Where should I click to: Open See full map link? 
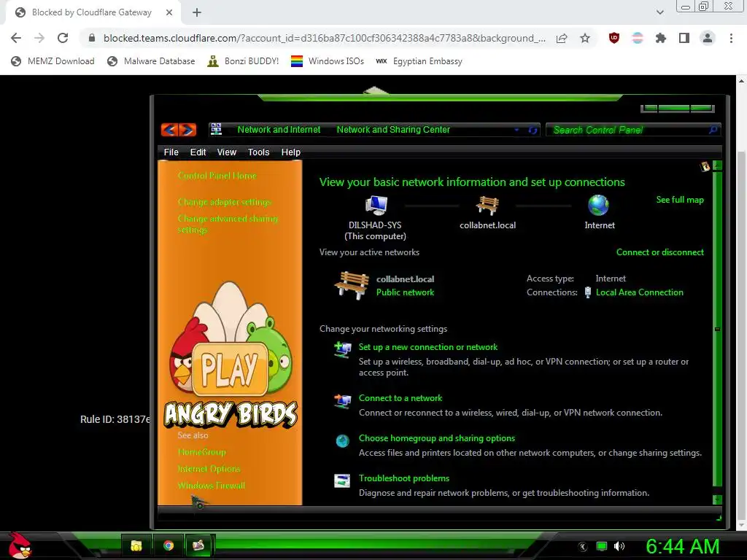[x=680, y=200]
